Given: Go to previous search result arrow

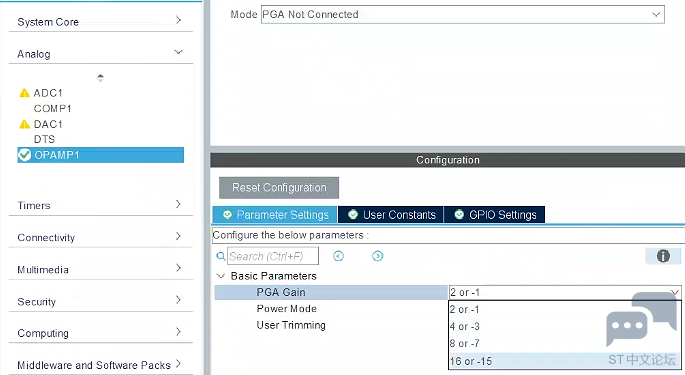Looking at the screenshot, I should pos(339,256).
